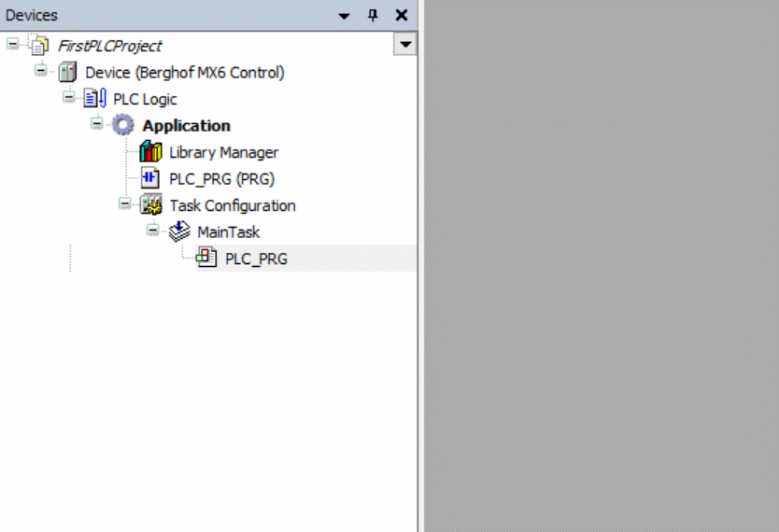Open the project view dropdown button
This screenshot has height=532, width=779.
pos(405,45)
